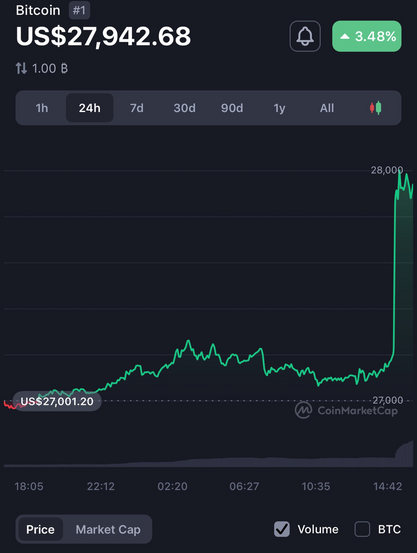
Task: Switch to the candlestick chart icon
Action: [375, 108]
